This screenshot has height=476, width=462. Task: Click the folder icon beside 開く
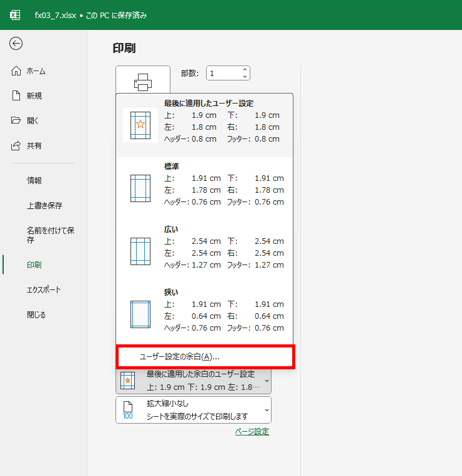[x=16, y=120]
